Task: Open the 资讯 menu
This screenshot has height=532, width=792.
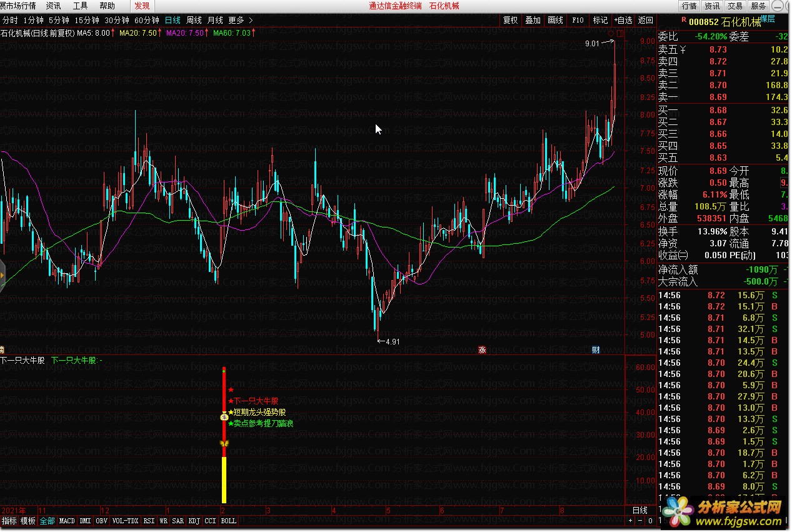Action: click(x=53, y=6)
